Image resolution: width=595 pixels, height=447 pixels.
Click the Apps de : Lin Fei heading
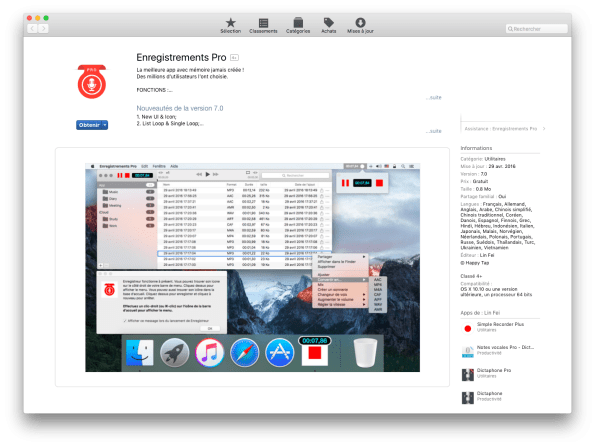pos(480,313)
